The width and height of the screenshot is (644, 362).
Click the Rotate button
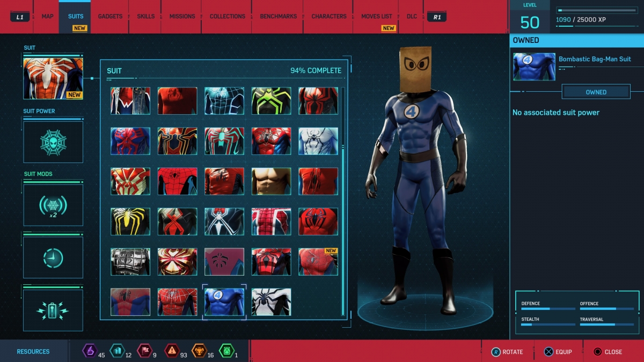tap(507, 352)
